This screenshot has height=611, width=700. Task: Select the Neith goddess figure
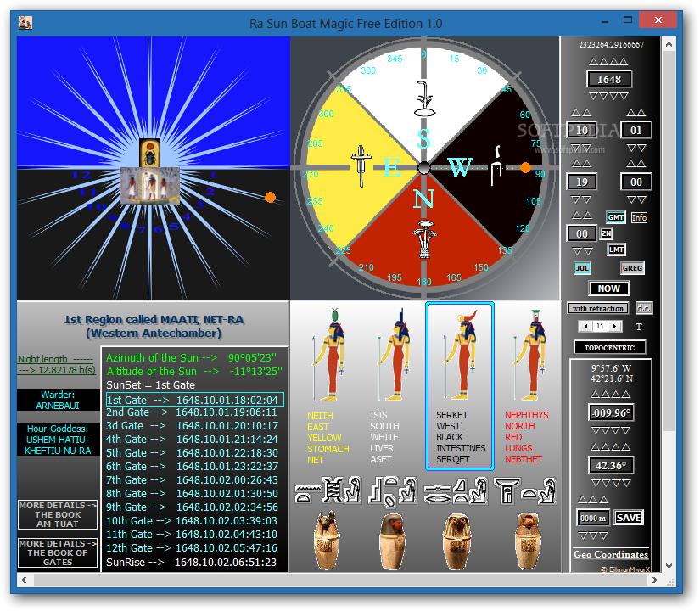329,354
